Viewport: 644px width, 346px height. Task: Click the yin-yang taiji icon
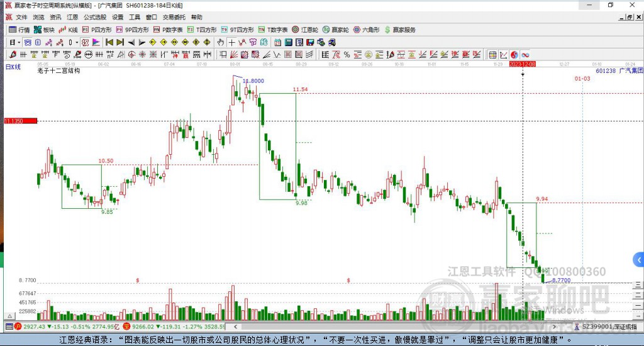[x=514, y=55]
